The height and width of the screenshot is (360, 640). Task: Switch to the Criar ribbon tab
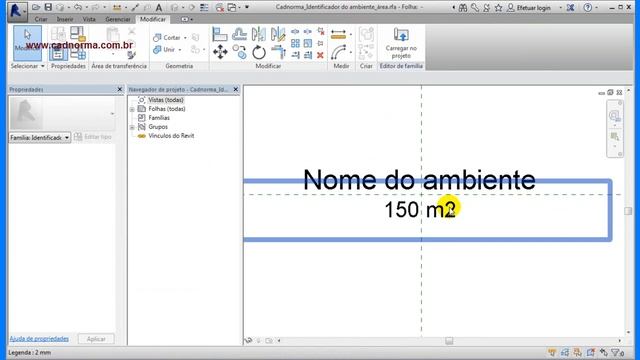click(41, 19)
